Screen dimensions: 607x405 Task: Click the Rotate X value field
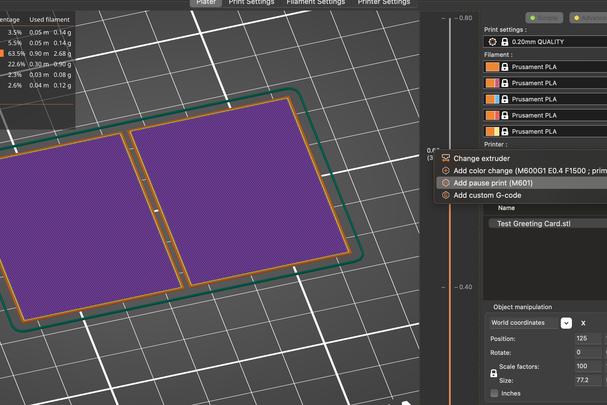point(588,352)
